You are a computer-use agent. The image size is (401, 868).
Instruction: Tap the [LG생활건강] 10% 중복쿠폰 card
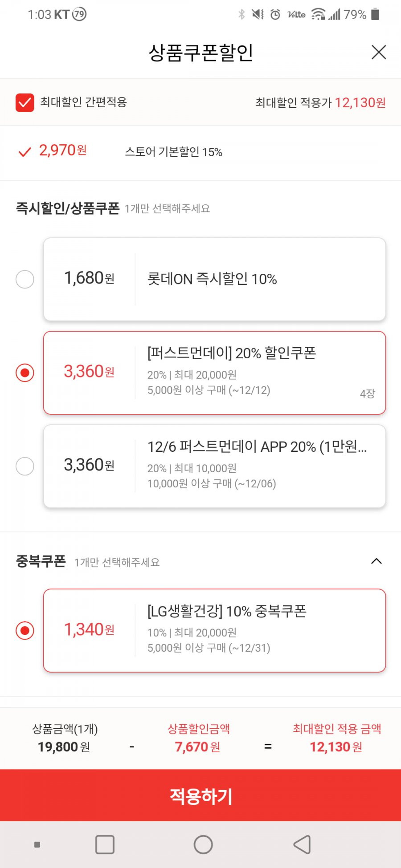(214, 631)
